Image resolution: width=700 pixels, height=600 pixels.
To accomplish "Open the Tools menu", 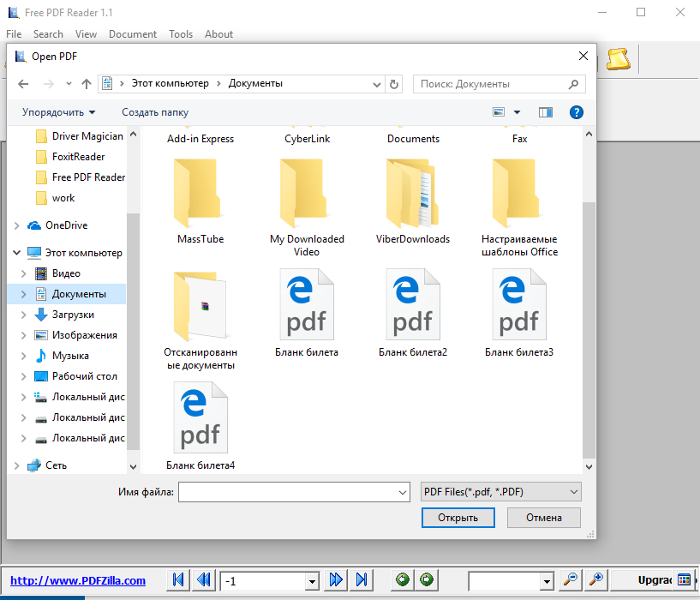I will tap(181, 34).
